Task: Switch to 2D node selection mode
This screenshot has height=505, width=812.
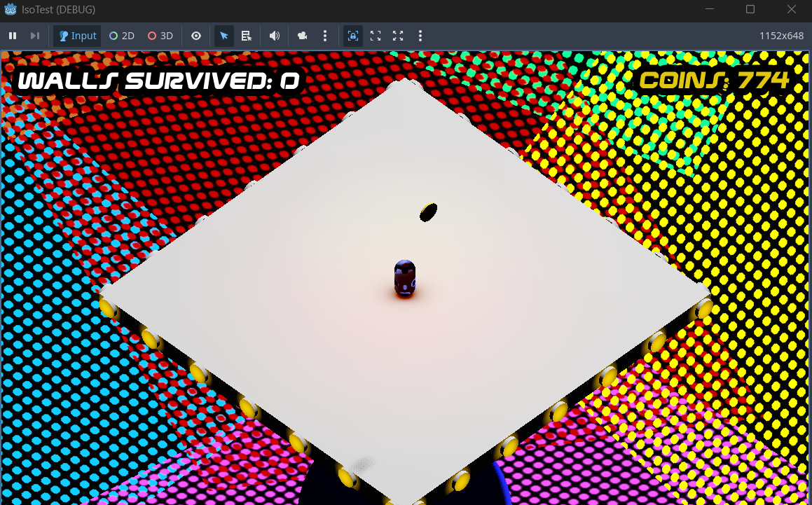Action: (122, 36)
